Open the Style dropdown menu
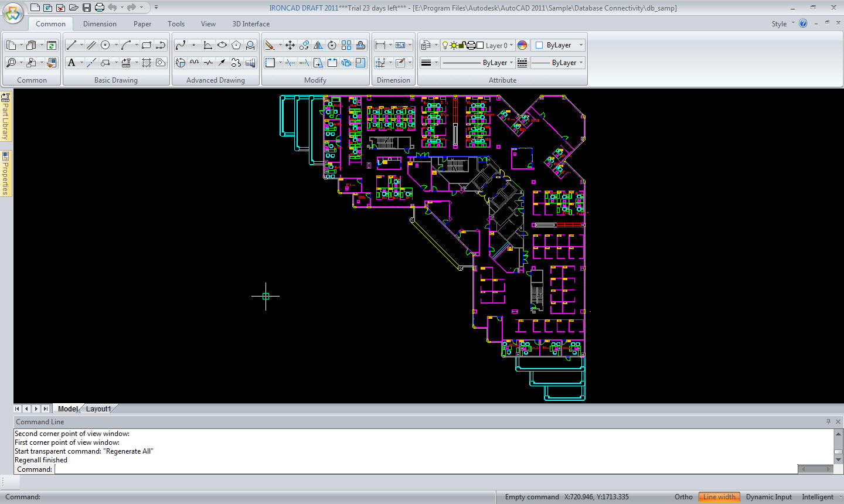The image size is (844, 504). click(x=782, y=24)
